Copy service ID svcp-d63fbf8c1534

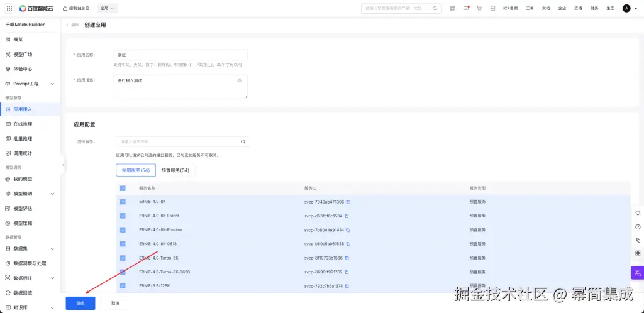tap(347, 216)
